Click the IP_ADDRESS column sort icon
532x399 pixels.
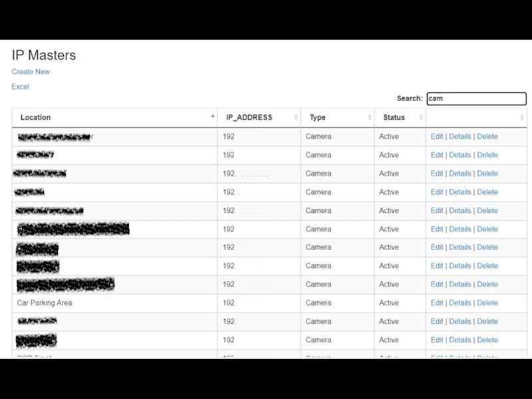click(296, 118)
